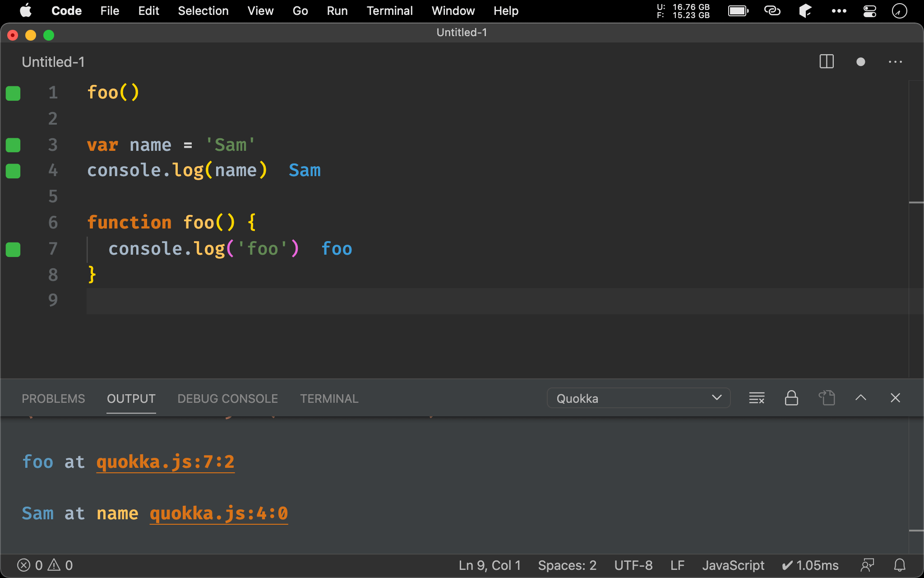Toggle the output scroll lock
The width and height of the screenshot is (924, 578).
point(791,398)
